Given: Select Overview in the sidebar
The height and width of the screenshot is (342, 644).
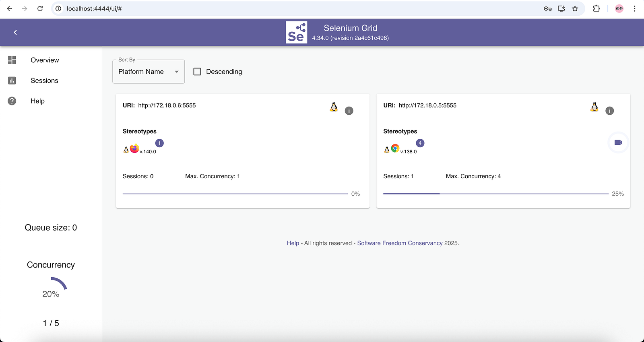Looking at the screenshot, I should 45,60.
